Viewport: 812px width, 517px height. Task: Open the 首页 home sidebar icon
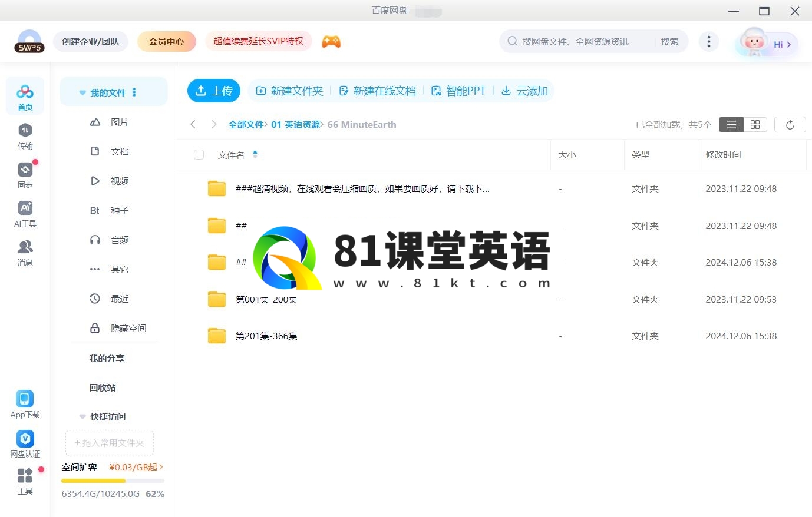25,96
